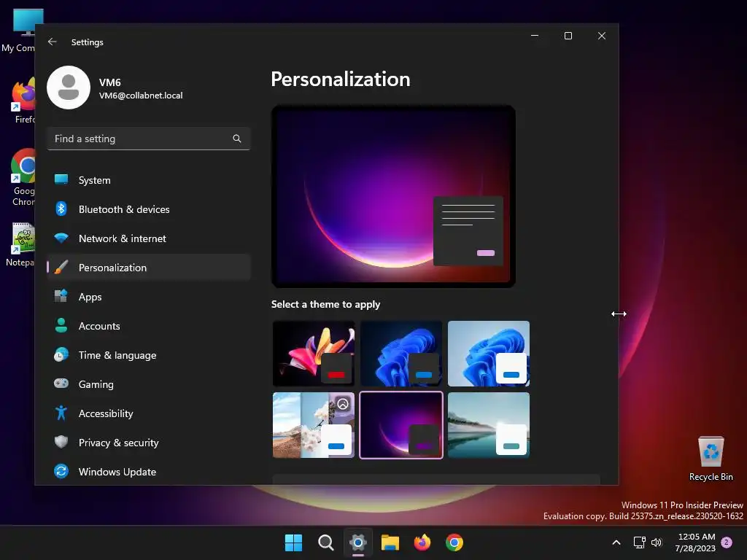Click the search magnifier in Find a setting
The width and height of the screenshot is (747, 560).
237,139
